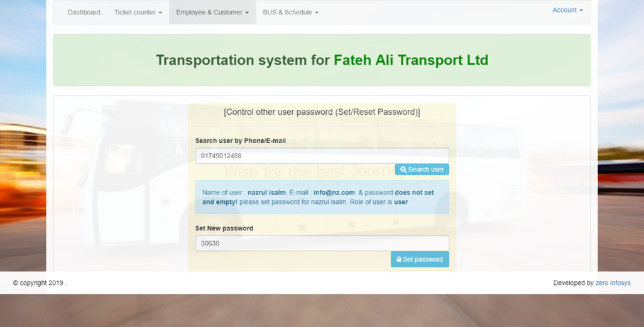Click the lock icon in Set password

point(399,259)
